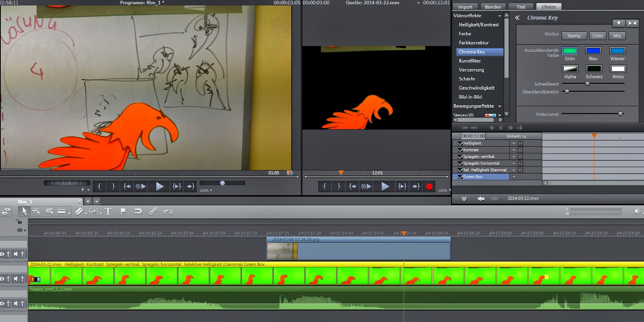Select the title T tool
The image size is (644, 322).
coord(108,211)
